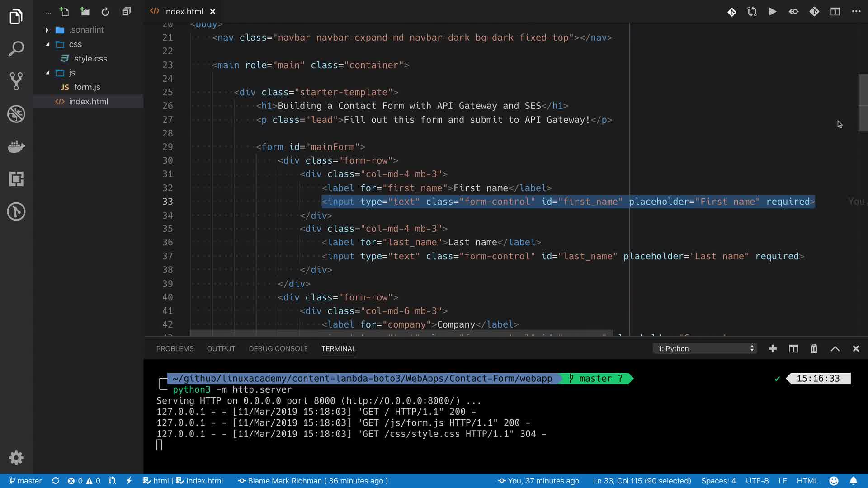Click the Run play icon in editor toolbar
The image size is (868, 488).
(773, 12)
